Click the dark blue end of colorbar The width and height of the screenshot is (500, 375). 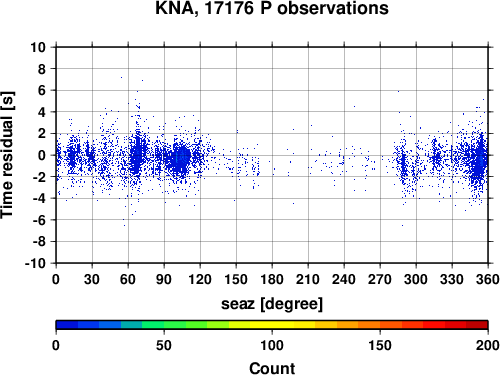(x=67, y=325)
